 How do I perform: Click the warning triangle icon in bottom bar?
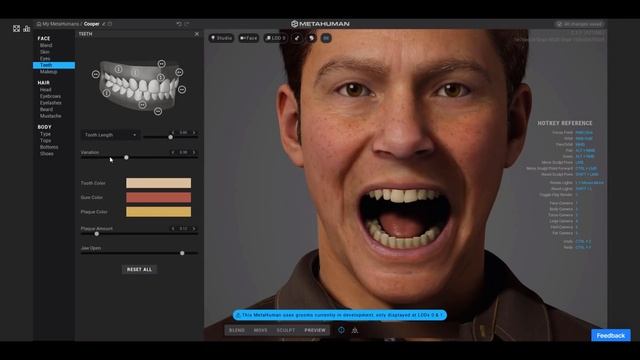pos(355,330)
